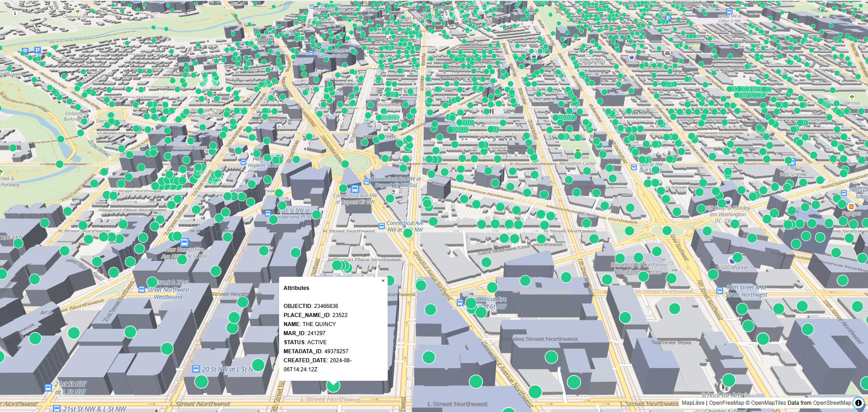
Task: Open the MapLibre attribution link
Action: (693, 403)
